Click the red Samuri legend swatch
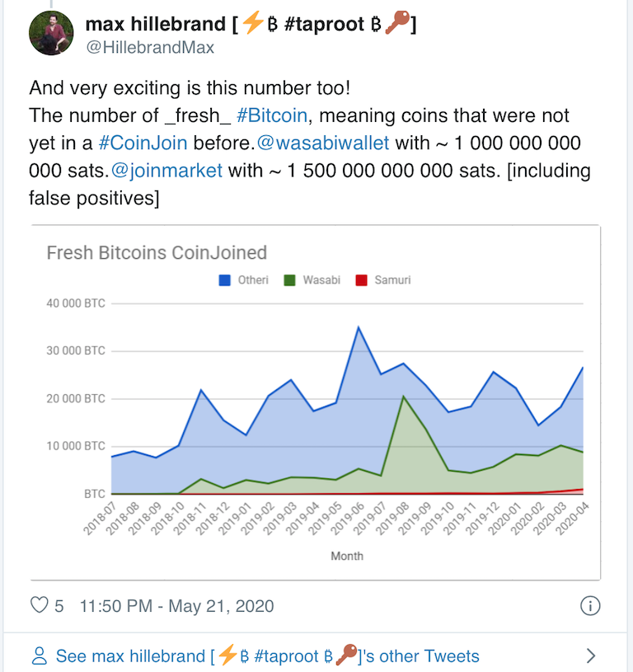 click(x=360, y=280)
